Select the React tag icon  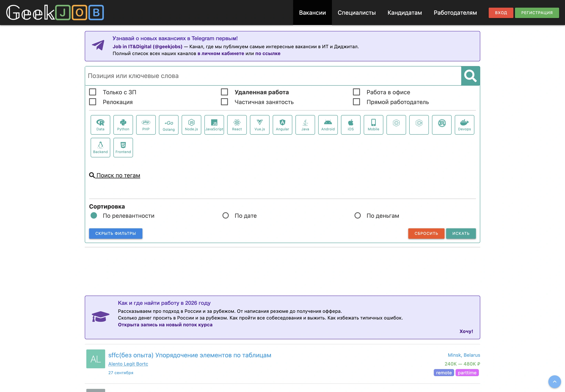(x=237, y=125)
